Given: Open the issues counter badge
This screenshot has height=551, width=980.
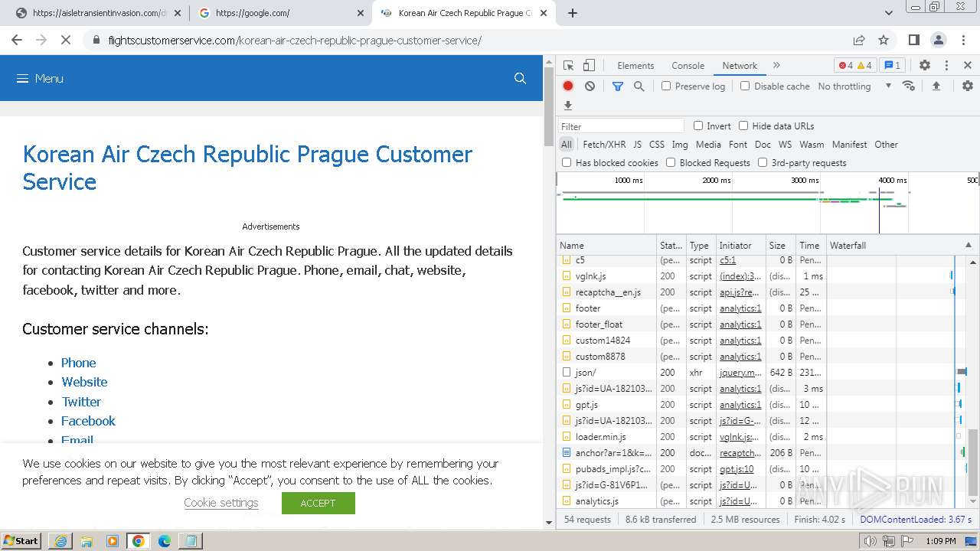Looking at the screenshot, I should click(x=892, y=66).
